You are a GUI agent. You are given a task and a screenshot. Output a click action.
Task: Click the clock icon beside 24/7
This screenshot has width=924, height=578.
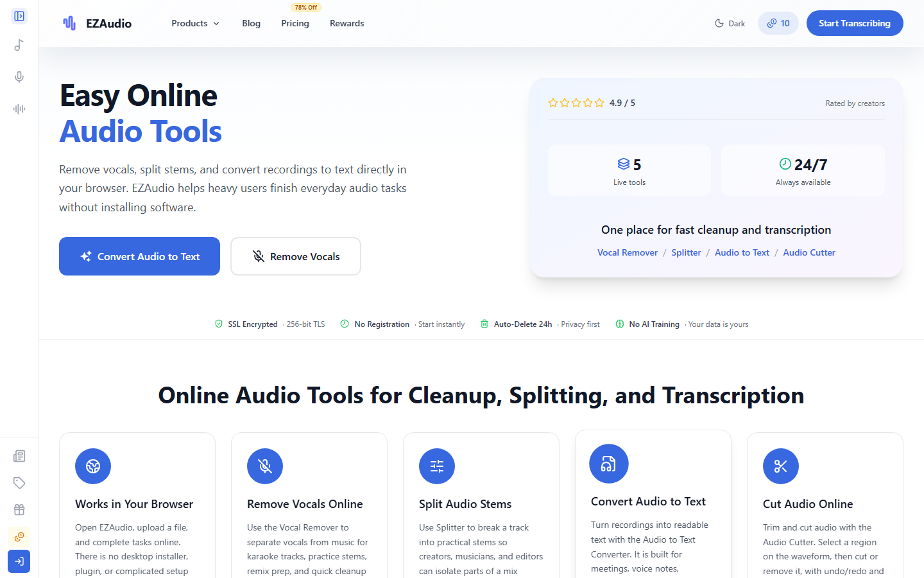785,164
